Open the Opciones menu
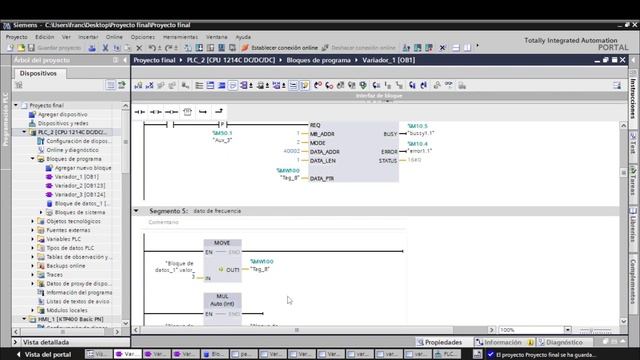640x360 pixels. pos(143,37)
